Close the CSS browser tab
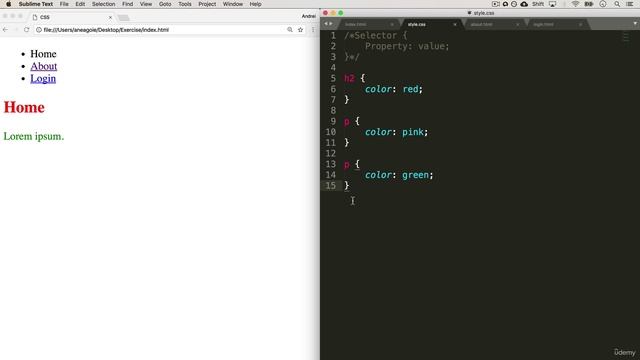 click(110, 18)
